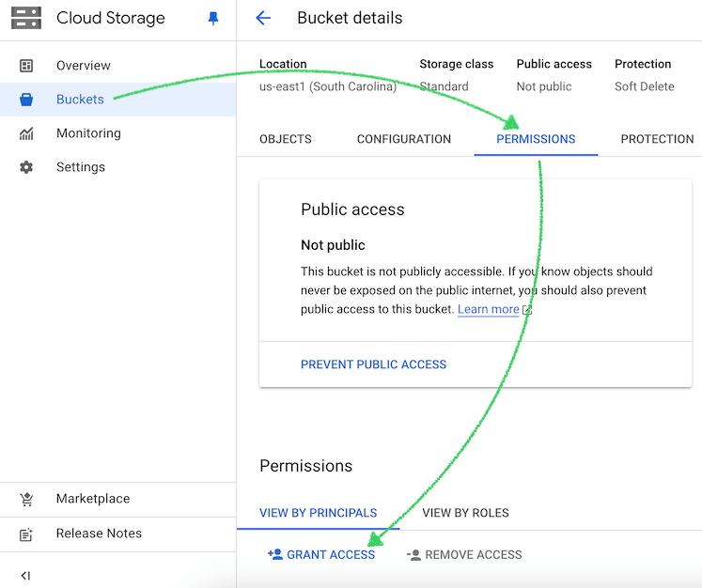Click Prevent Public Access button

click(x=373, y=364)
